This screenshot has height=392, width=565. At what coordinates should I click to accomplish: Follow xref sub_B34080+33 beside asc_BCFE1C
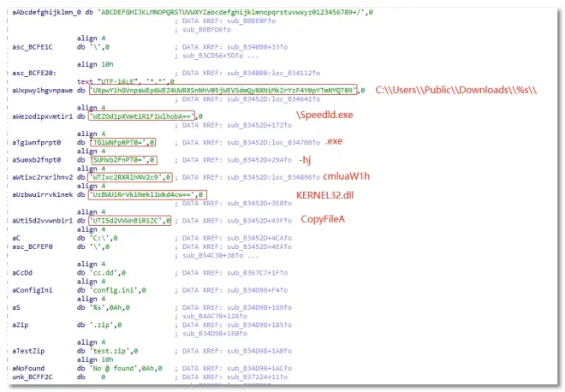241,45
